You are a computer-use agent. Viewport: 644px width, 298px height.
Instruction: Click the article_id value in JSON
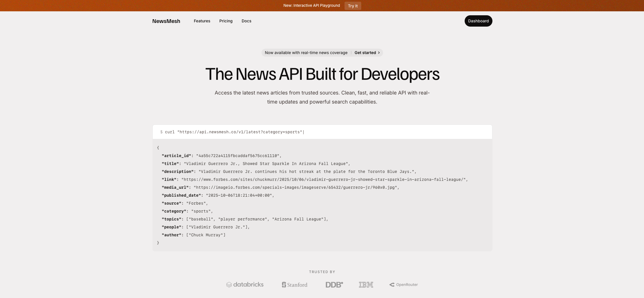point(238,156)
